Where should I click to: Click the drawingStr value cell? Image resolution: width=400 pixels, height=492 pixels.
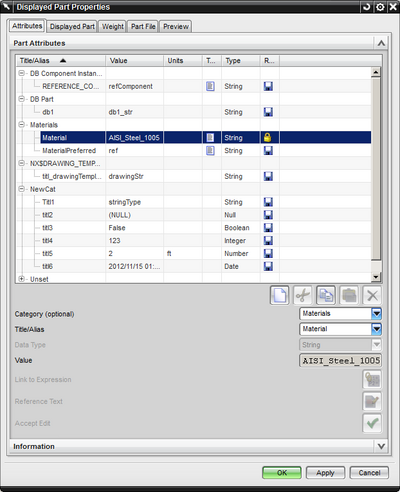point(135,176)
